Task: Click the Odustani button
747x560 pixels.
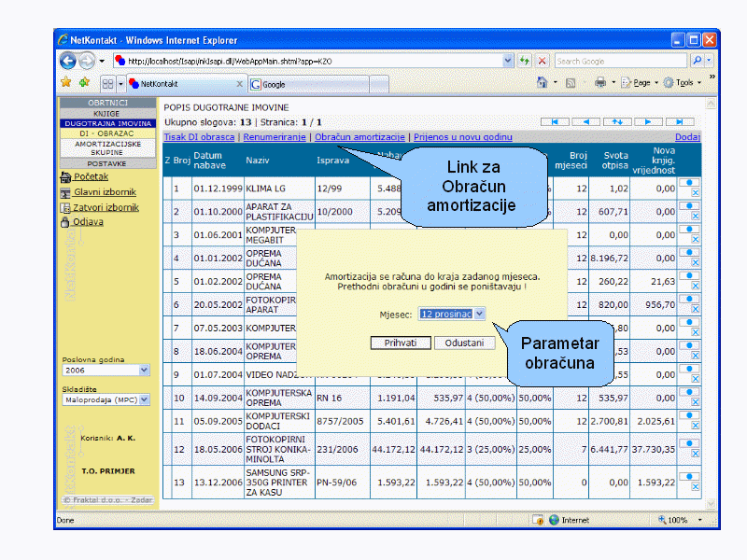Action: coord(464,343)
